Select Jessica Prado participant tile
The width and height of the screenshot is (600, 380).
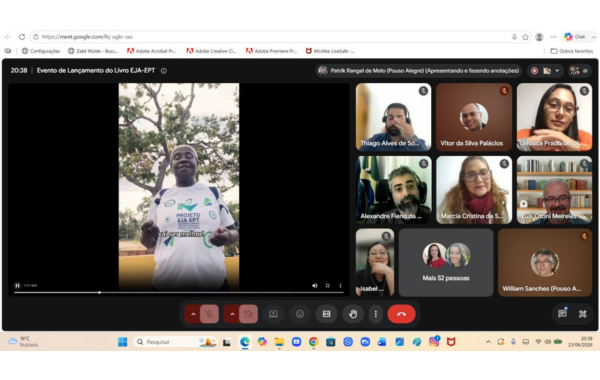point(554,117)
